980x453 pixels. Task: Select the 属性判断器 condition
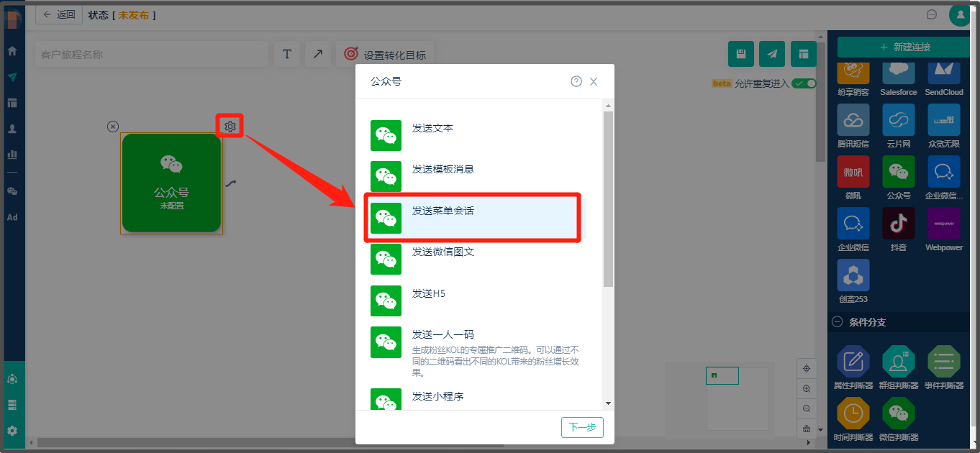(853, 362)
